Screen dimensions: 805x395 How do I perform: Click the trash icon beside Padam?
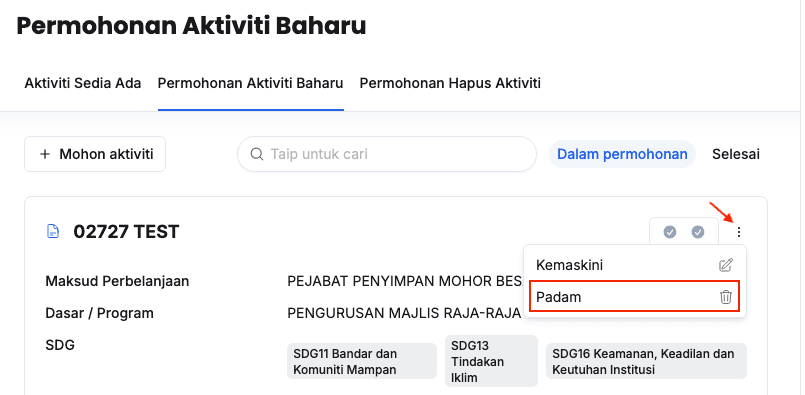(x=725, y=297)
